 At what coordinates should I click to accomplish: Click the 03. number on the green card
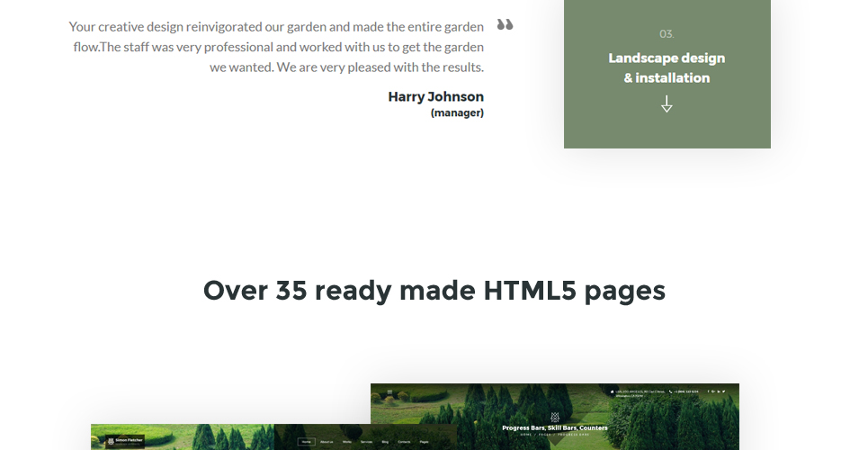click(x=667, y=34)
